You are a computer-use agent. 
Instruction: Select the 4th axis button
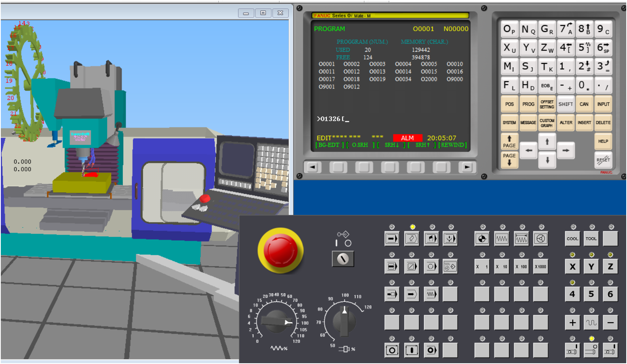point(572,294)
